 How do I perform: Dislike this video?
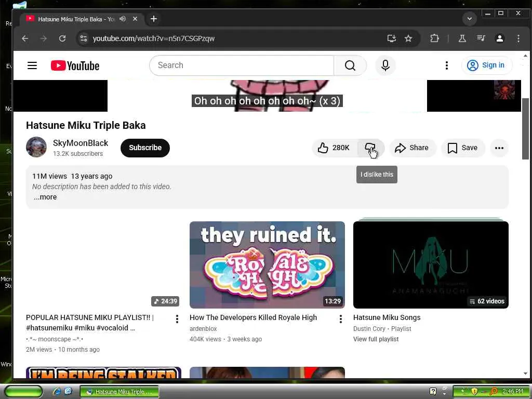(370, 148)
